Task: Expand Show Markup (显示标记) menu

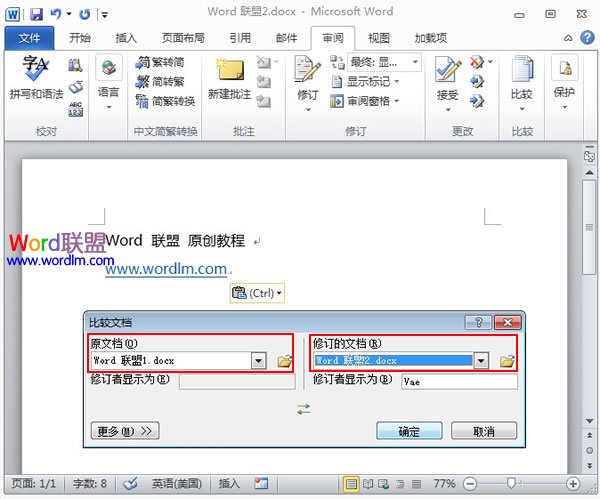Action: 365,82
